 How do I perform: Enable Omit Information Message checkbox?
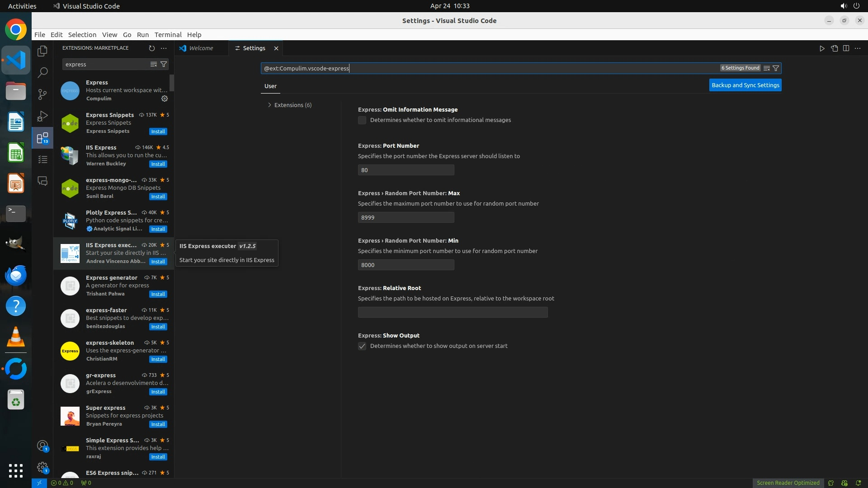[x=362, y=120]
